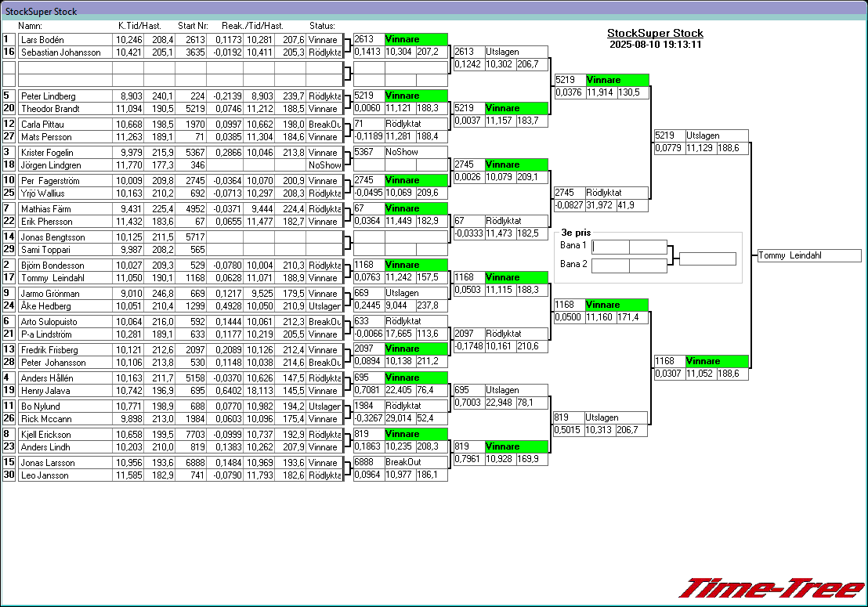
Task: Click the StockSuper Stock bracket title heading
Action: coord(655,34)
